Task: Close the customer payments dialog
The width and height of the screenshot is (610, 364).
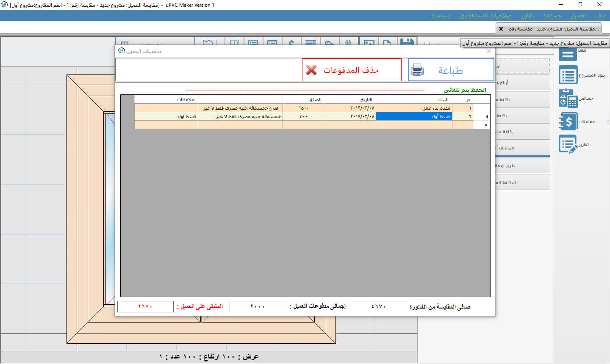Action: (x=489, y=51)
